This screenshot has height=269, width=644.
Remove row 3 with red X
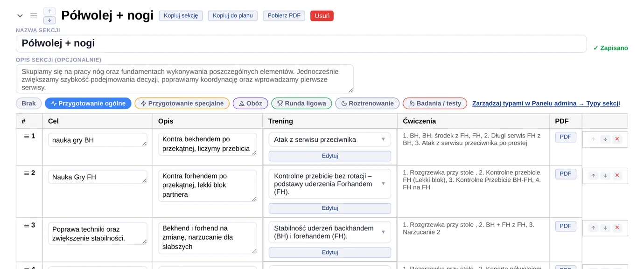(x=617, y=228)
